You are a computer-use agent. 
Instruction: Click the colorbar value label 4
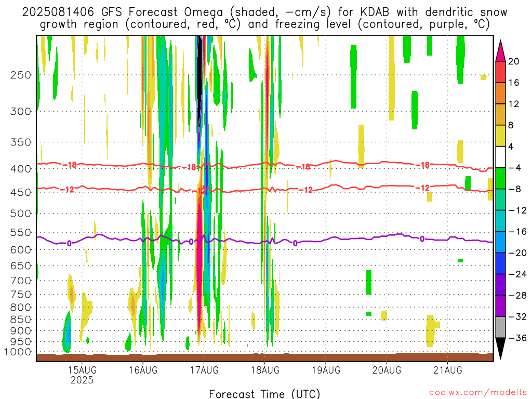[x=511, y=147]
